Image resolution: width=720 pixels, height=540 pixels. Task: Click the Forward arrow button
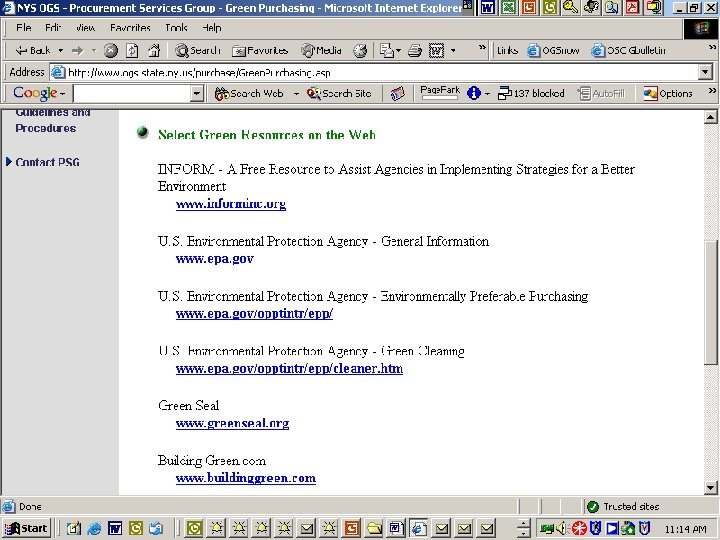78,50
